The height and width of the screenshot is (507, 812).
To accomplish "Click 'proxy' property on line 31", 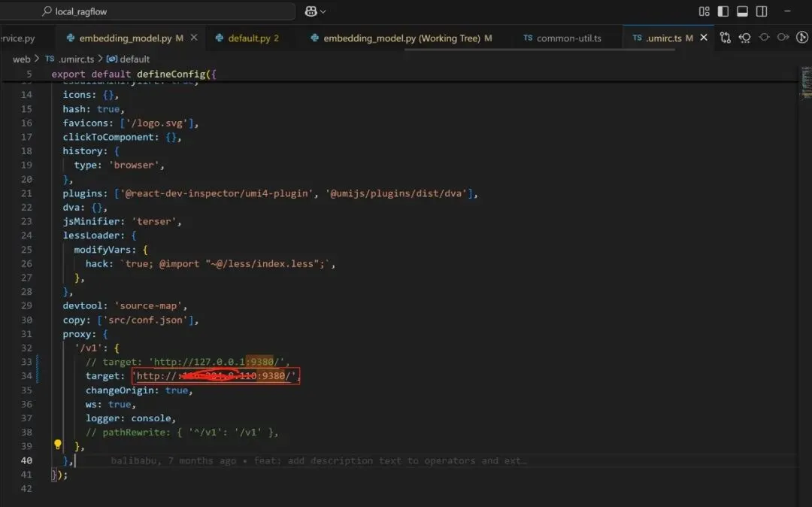I will pyautogui.click(x=77, y=334).
